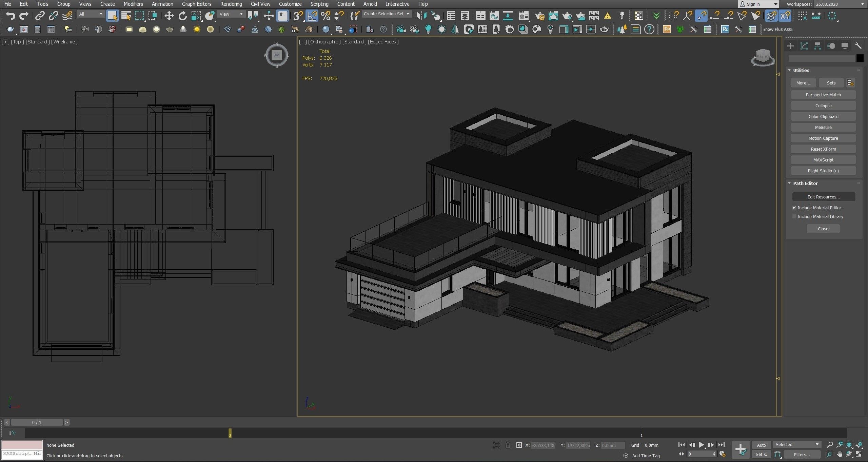Open the Customize menu
Image resolution: width=868 pixels, height=462 pixels.
[290, 4]
